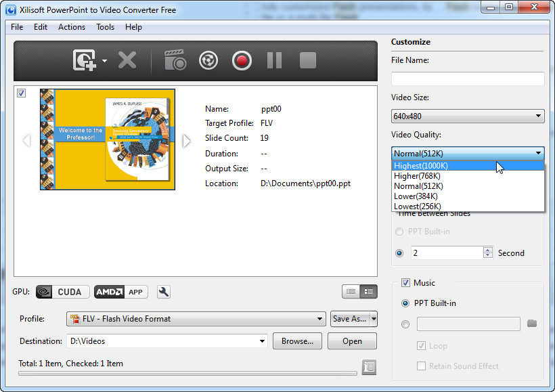Open the File menu
This screenshot has width=555, height=392.
(x=17, y=27)
